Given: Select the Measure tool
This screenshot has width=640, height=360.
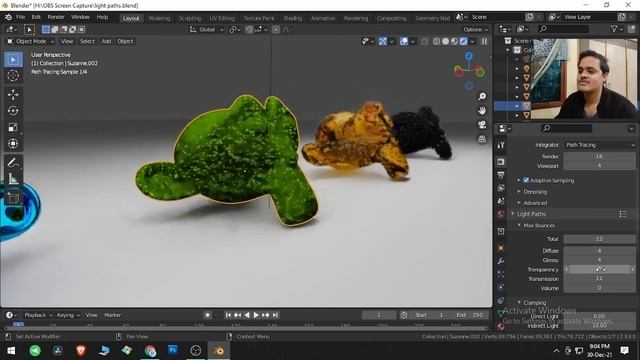Looking at the screenshot, I should pos(13,179).
